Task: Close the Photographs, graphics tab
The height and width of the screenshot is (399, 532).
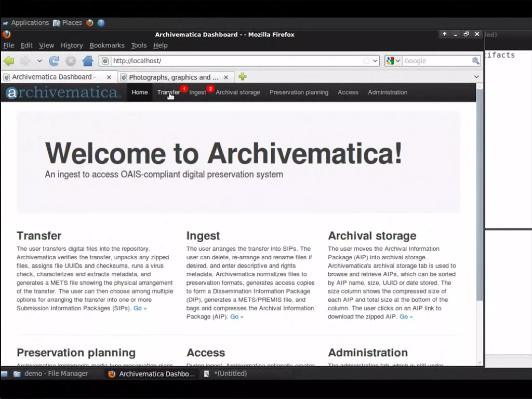Action: coord(226,77)
